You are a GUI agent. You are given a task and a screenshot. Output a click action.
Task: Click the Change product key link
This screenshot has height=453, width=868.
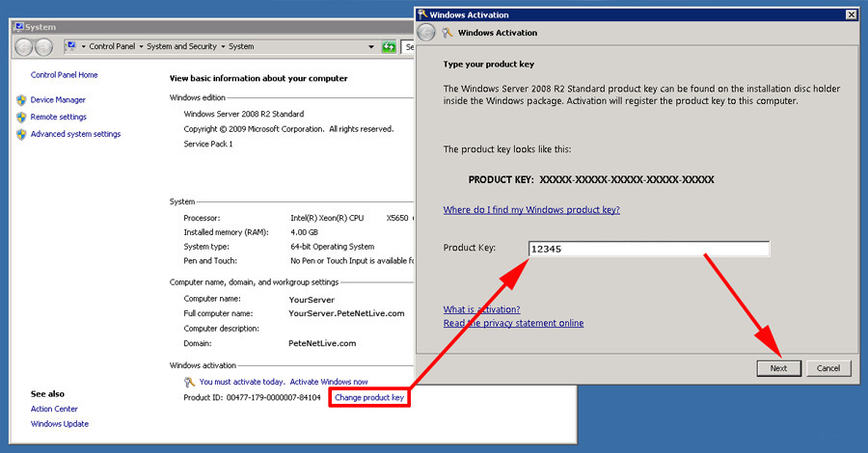369,397
